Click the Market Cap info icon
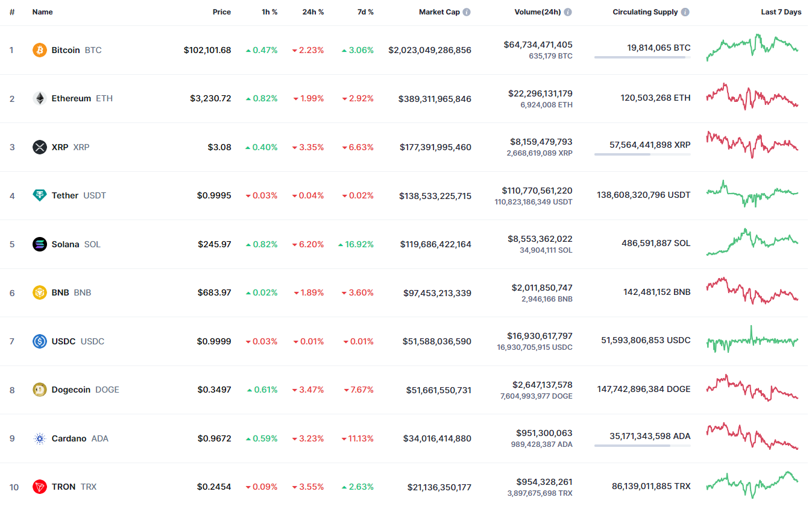 coord(467,12)
